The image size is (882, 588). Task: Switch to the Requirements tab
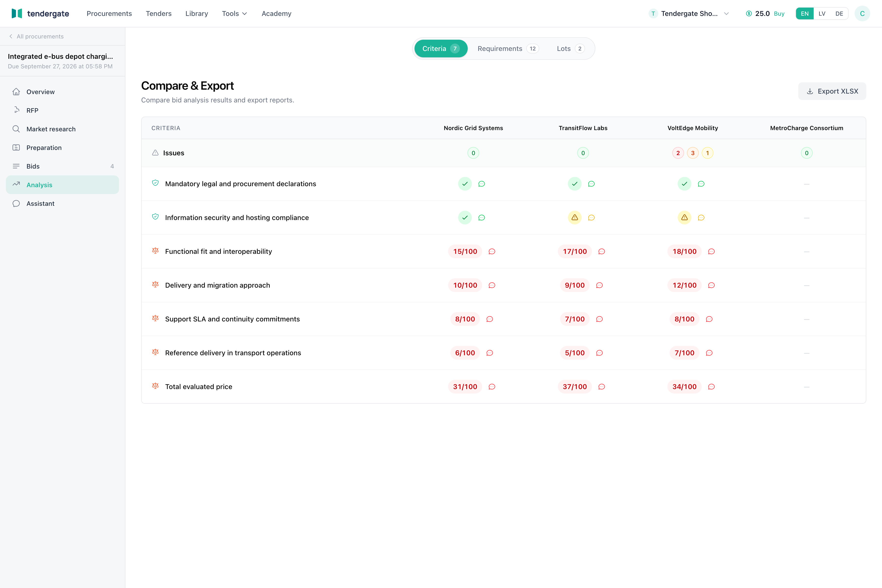pyautogui.click(x=508, y=48)
